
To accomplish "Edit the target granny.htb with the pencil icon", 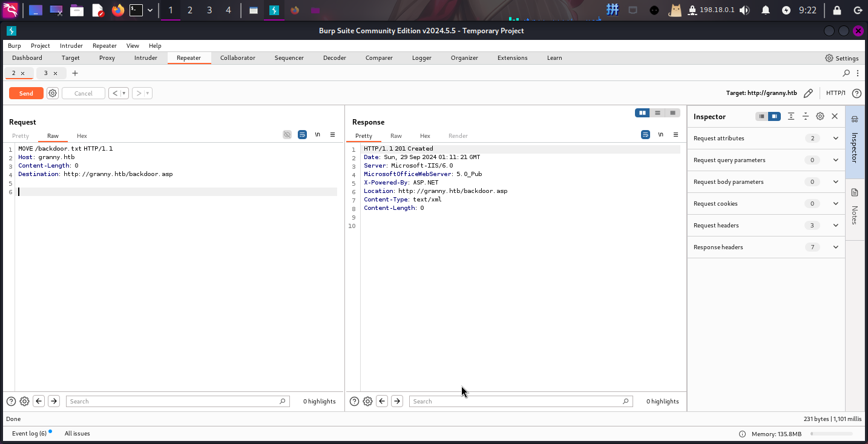I will pyautogui.click(x=808, y=93).
